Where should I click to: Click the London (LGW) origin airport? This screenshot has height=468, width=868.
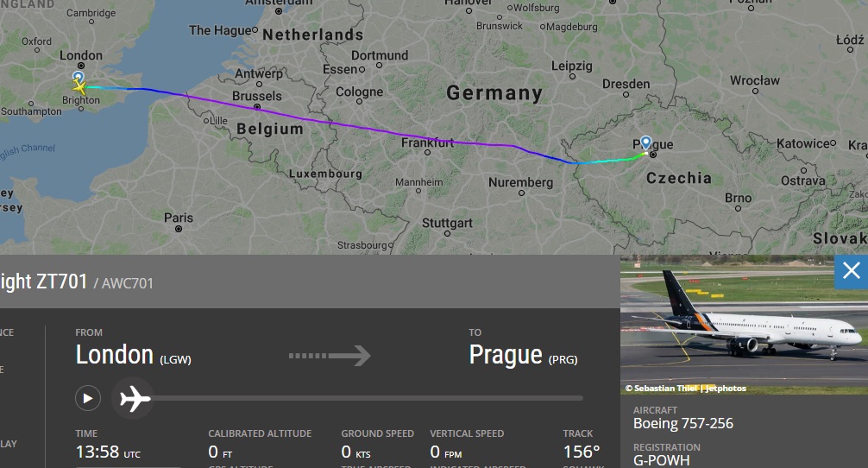pyautogui.click(x=133, y=355)
